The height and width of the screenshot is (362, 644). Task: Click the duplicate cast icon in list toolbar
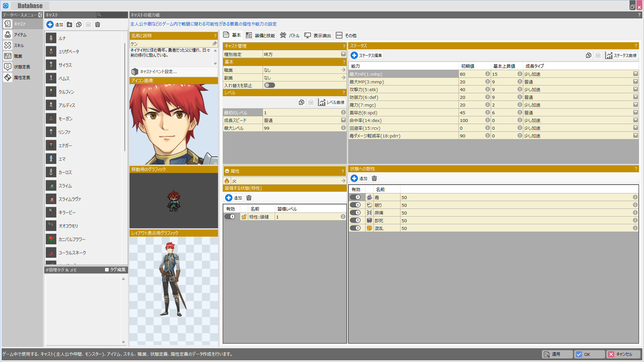(79, 24)
